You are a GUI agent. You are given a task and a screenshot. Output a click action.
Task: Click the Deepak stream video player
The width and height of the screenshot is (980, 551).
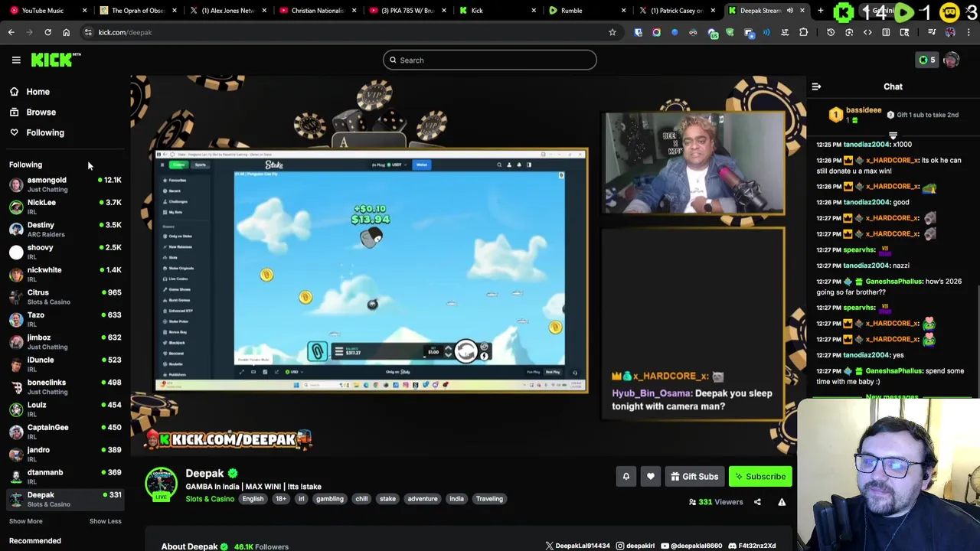pyautogui.click(x=468, y=266)
